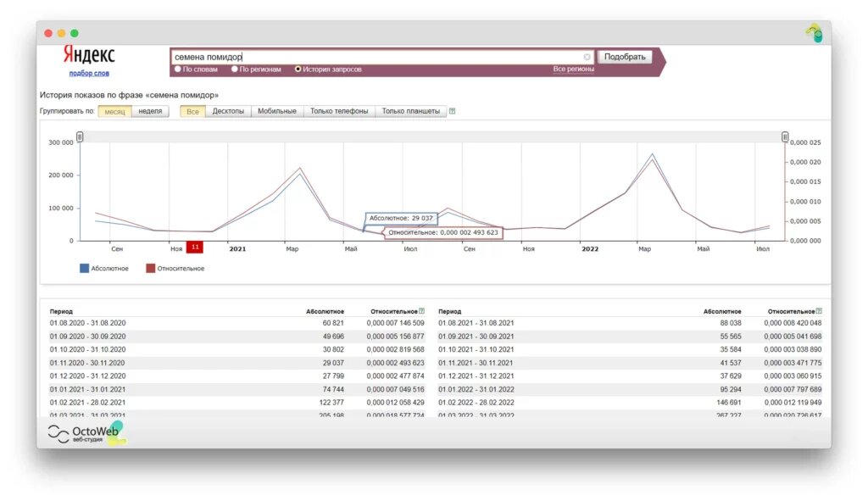The height and width of the screenshot is (501, 868).
Task: Switch to the Десктопы tab
Action: click(x=228, y=111)
